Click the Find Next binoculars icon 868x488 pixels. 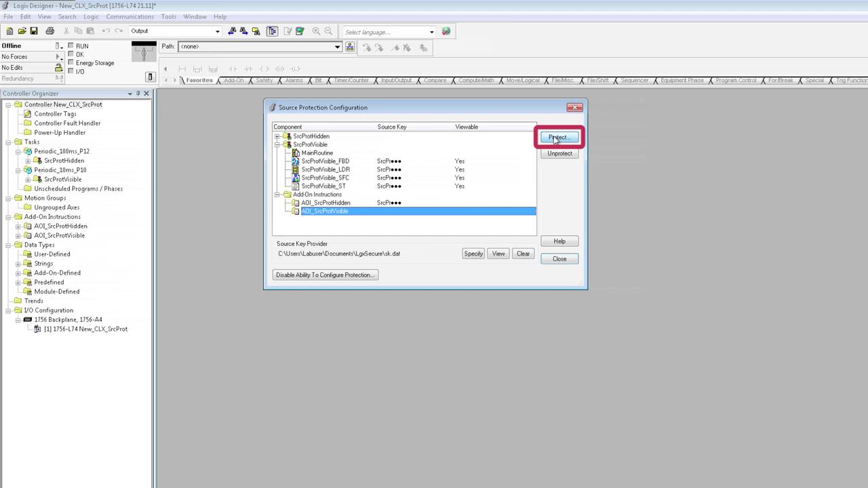pos(244,31)
